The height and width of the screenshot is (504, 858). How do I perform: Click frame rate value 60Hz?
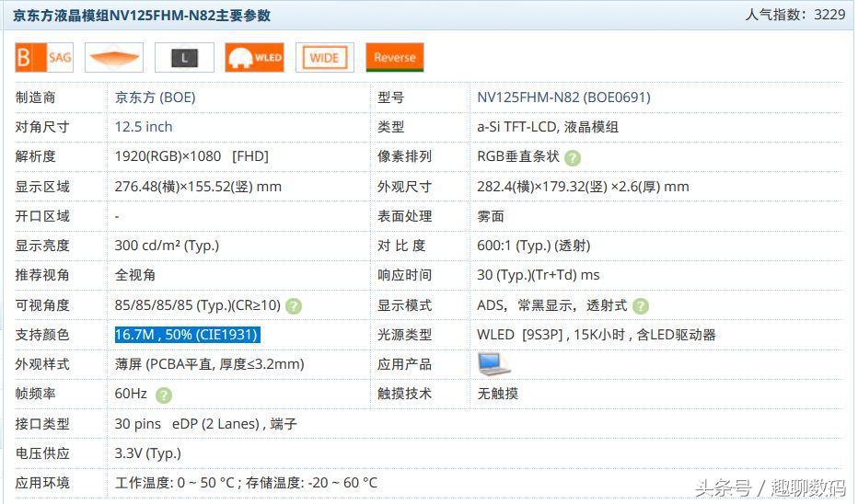click(131, 394)
